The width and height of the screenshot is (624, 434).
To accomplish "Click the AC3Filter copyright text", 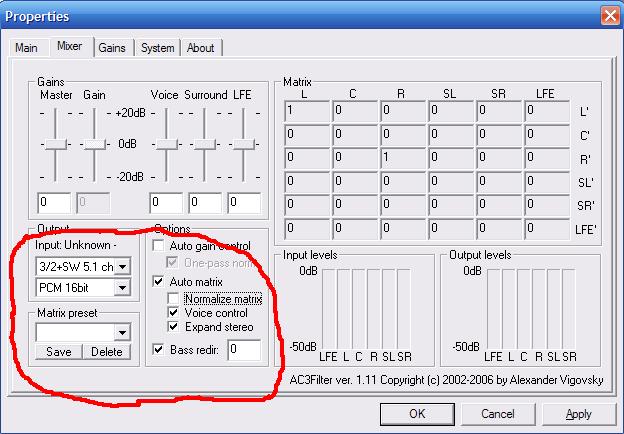I will (x=446, y=380).
